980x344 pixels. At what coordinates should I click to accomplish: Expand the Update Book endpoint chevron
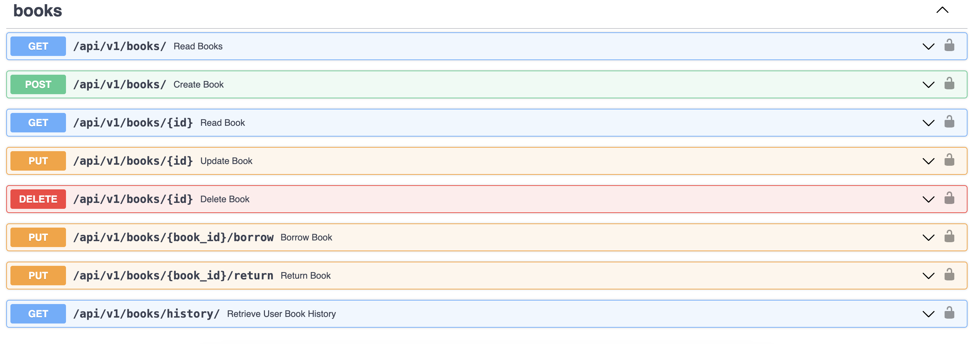pyautogui.click(x=928, y=161)
